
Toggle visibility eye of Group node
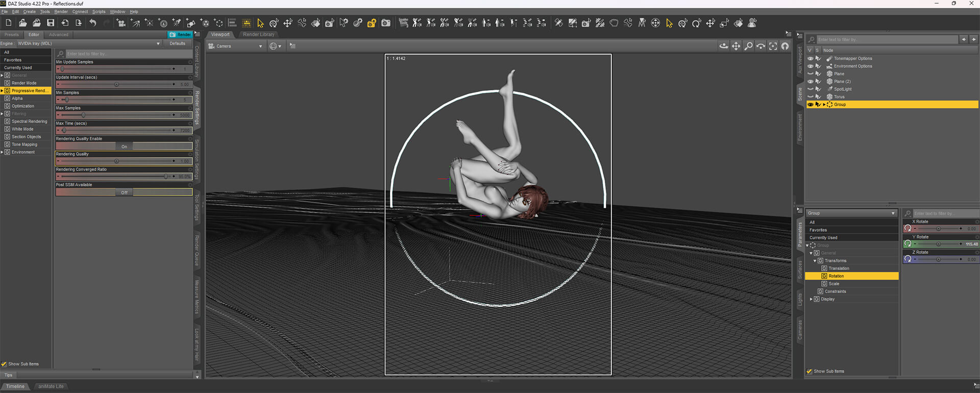pos(810,105)
